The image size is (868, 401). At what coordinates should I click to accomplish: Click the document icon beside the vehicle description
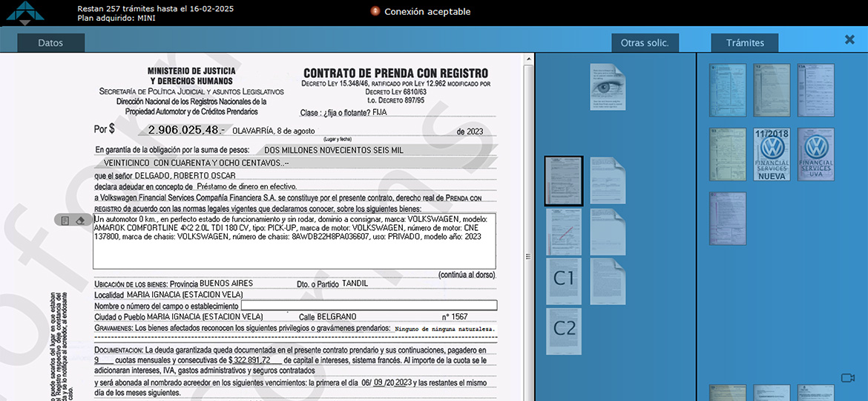click(x=65, y=221)
